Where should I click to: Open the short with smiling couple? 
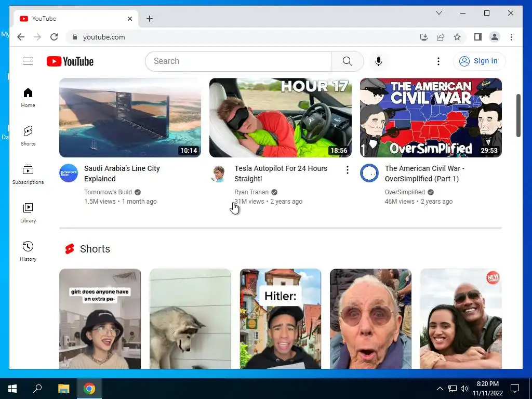point(460,318)
